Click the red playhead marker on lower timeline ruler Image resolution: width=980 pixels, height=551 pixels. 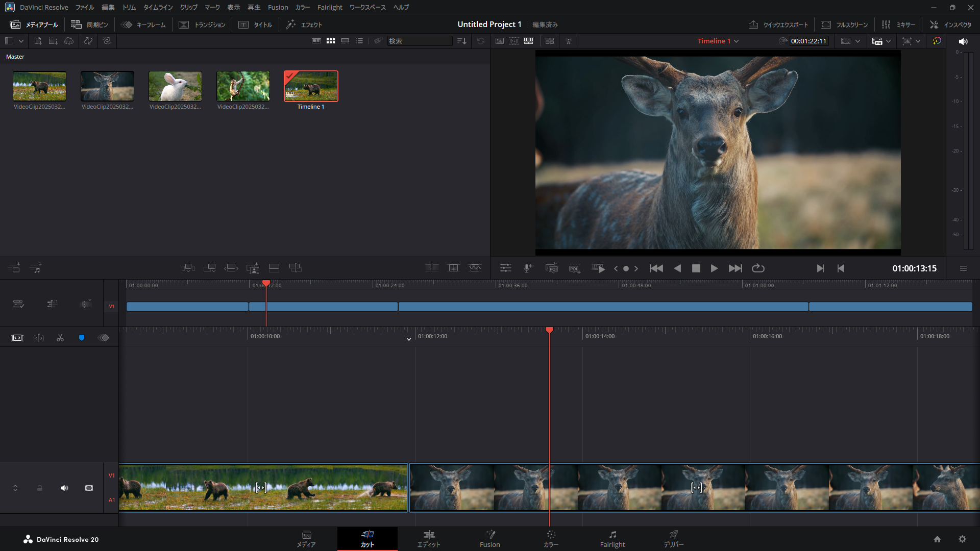pos(549,330)
